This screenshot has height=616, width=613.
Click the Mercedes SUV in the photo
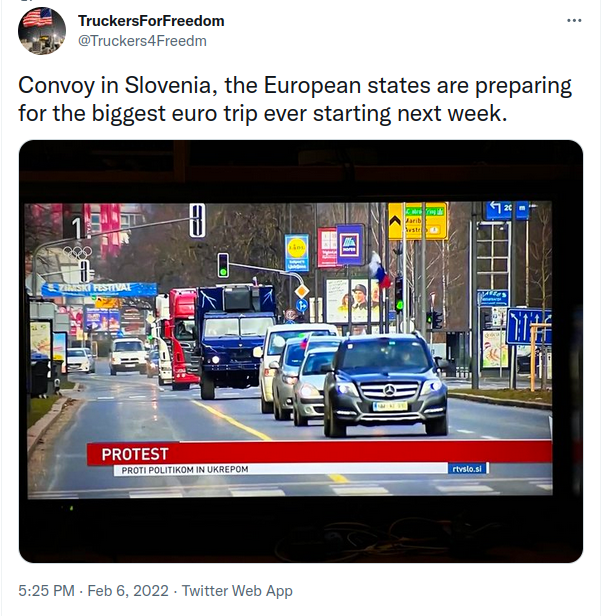point(385,385)
